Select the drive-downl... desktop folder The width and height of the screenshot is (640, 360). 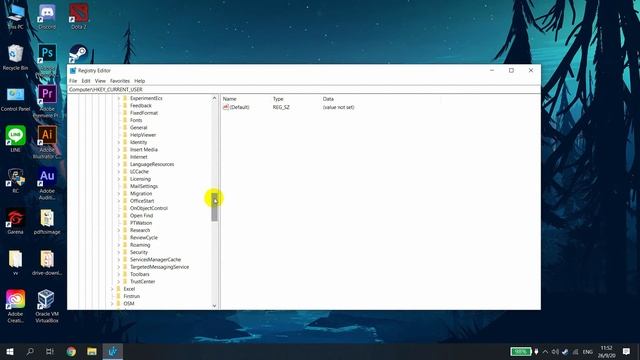click(x=47, y=262)
